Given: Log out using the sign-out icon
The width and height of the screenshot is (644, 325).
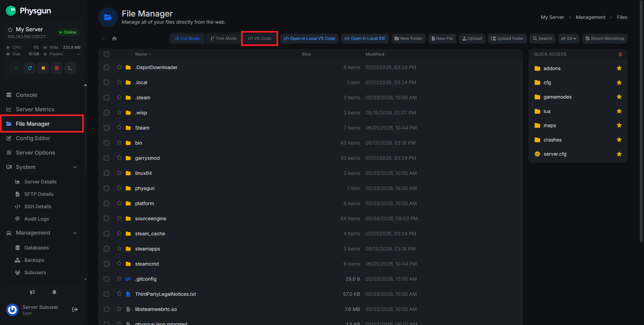Looking at the screenshot, I should click(75, 310).
